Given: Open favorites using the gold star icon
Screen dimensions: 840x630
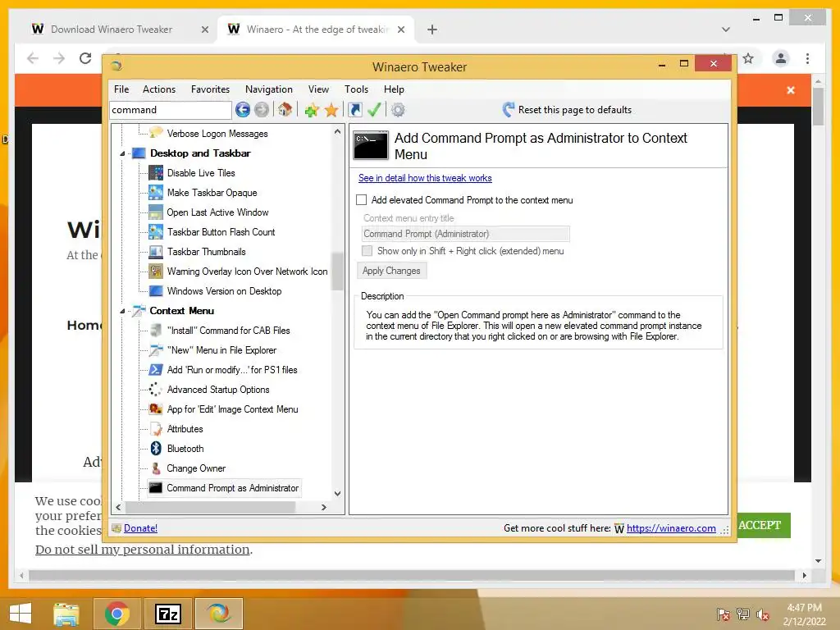Looking at the screenshot, I should (x=331, y=110).
